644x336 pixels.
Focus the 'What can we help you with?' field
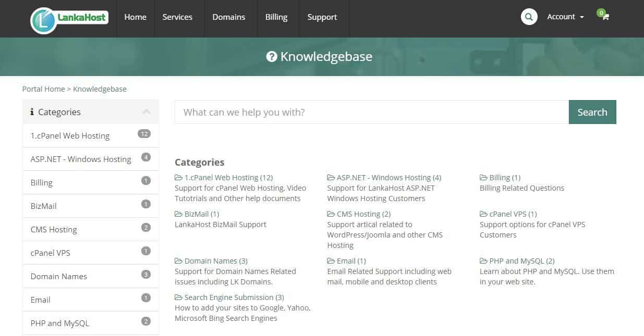coord(372,112)
